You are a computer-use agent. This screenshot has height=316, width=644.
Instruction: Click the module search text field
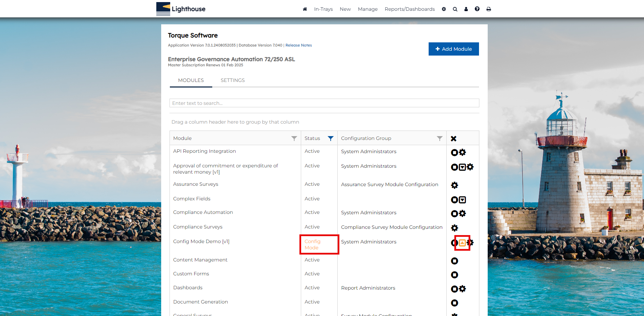(x=324, y=103)
